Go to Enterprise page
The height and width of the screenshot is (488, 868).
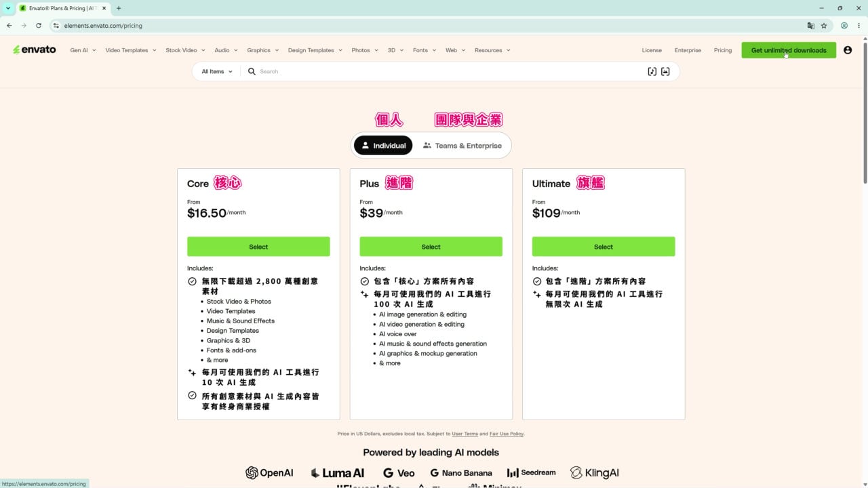tap(688, 50)
